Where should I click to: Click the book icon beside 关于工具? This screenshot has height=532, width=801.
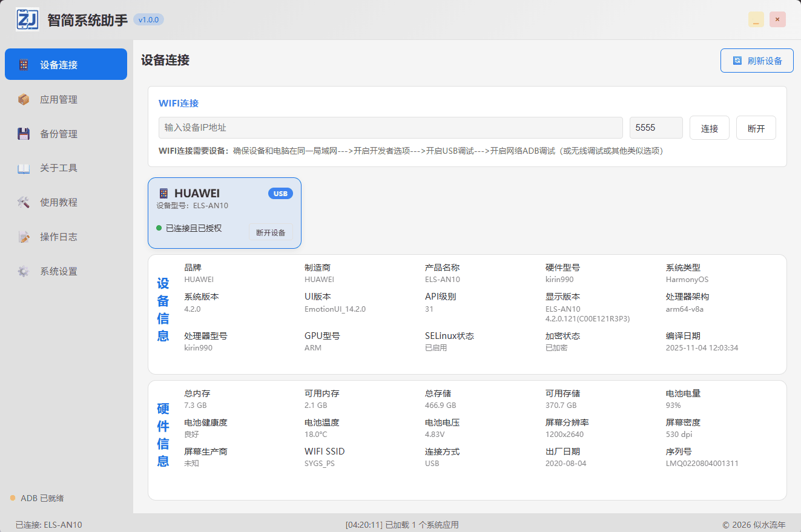coord(24,168)
